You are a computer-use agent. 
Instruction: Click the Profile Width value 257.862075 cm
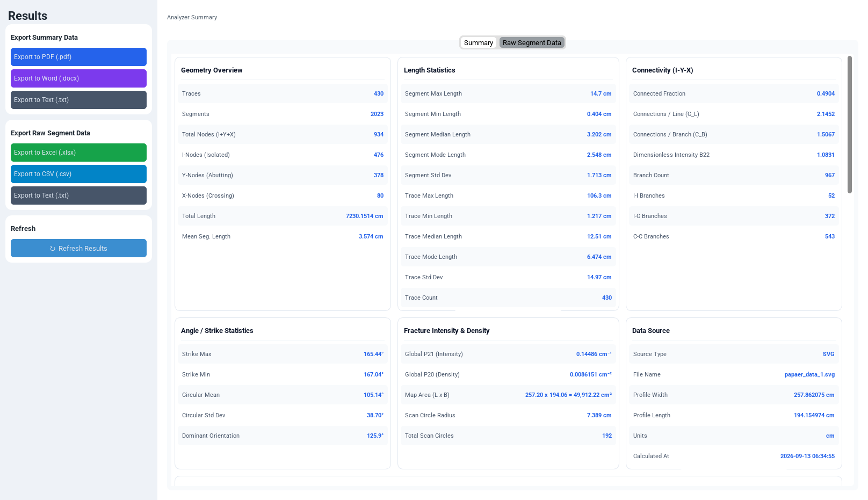(814, 395)
